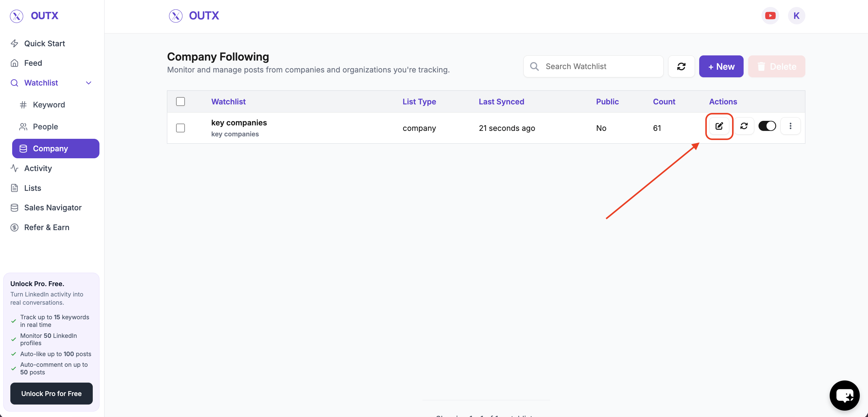Open the Keyword watchlist page
Screen dimensions: 868x417
coord(49,105)
